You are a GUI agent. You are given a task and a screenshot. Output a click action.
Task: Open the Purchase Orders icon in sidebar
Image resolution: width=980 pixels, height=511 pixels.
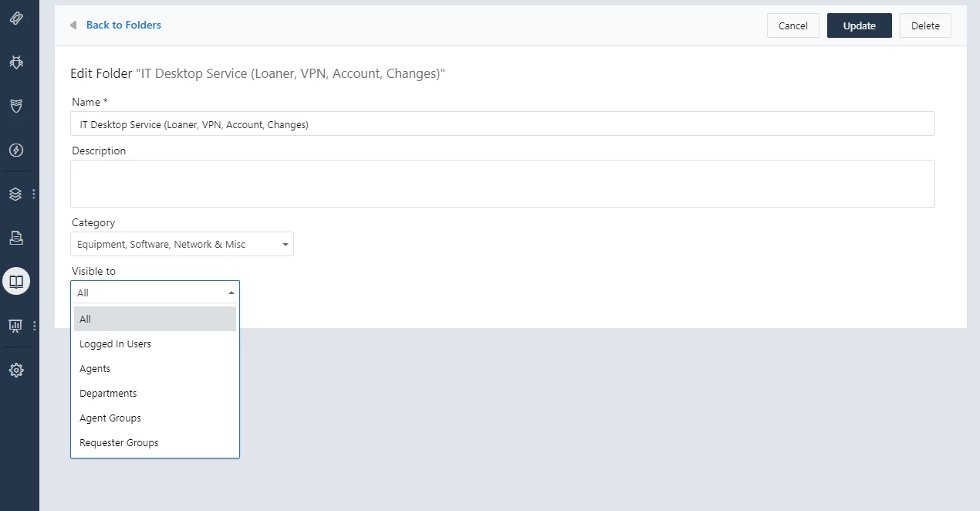[16, 238]
